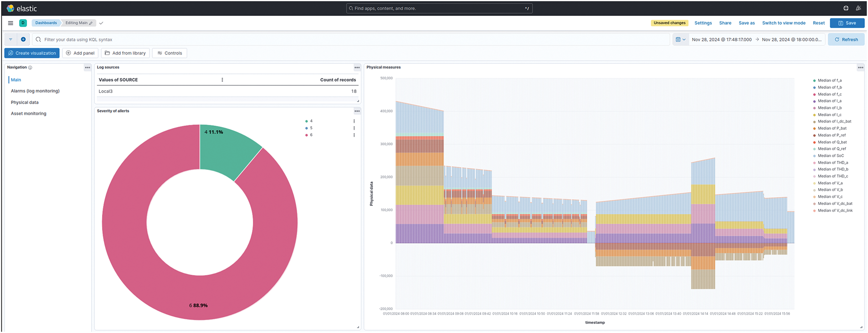Screen dimensions: 868x333
Task: Click the Elastic logo
Action: click(x=10, y=8)
